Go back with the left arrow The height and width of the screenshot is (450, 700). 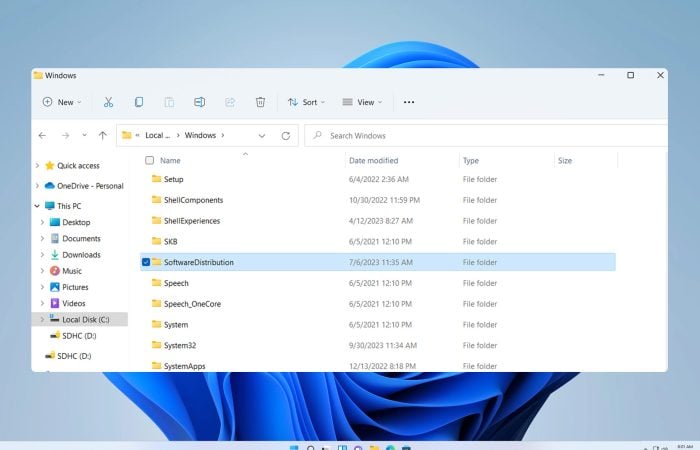42,135
